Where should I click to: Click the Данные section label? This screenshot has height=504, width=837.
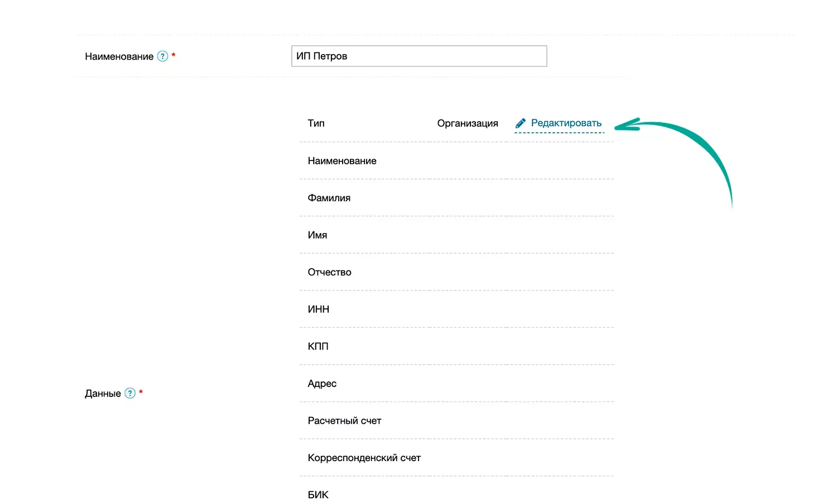click(x=103, y=393)
